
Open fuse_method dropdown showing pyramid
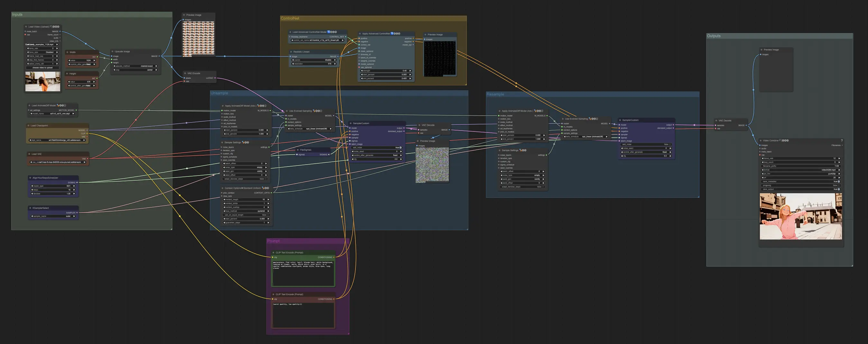click(x=246, y=211)
